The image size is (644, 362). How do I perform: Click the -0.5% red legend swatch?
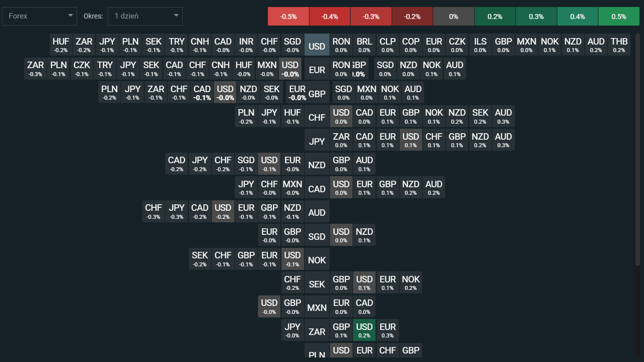point(288,17)
